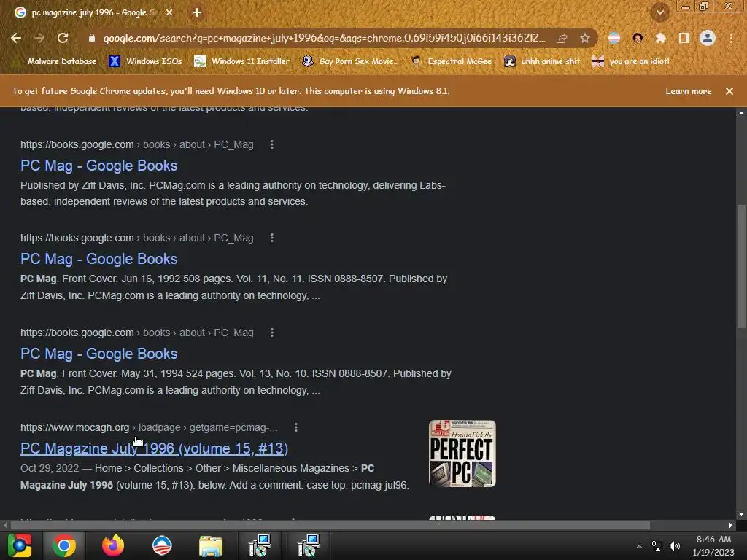Open the Chrome profile avatar

[x=708, y=38]
